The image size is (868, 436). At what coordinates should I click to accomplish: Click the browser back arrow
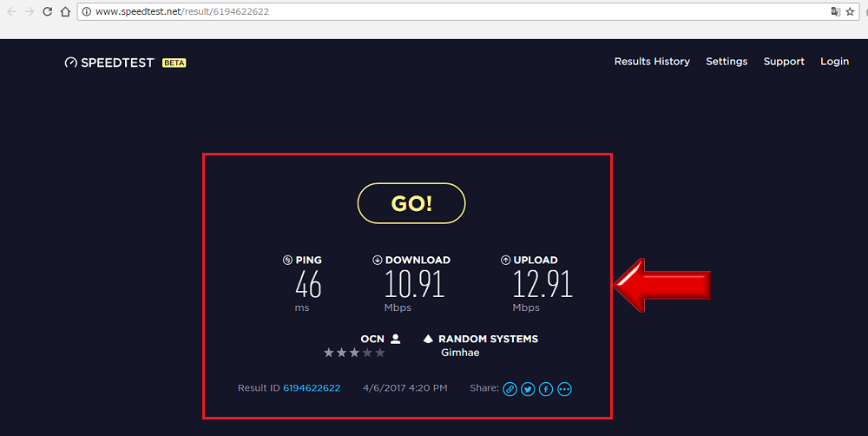(x=11, y=11)
